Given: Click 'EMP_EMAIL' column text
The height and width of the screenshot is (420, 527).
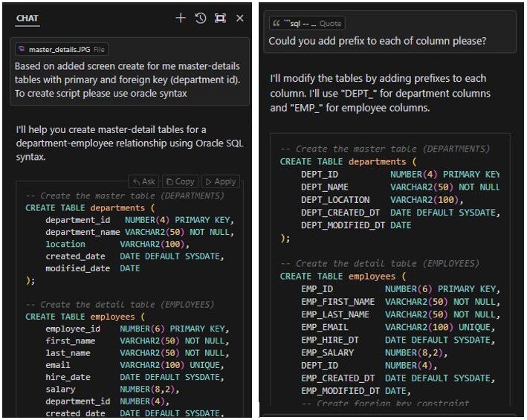Looking at the screenshot, I should (x=325, y=328).
